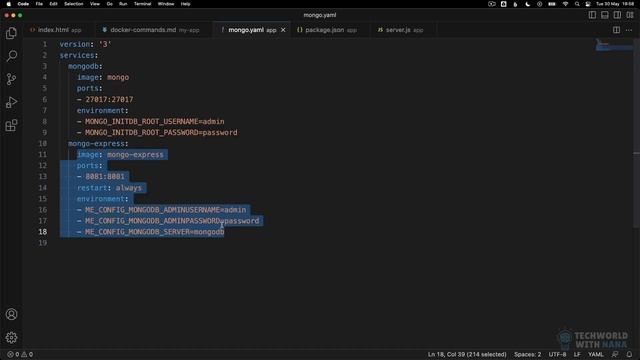640x360 pixels.
Task: Open Control Center icon in menu bar
Action: [x=588, y=4]
